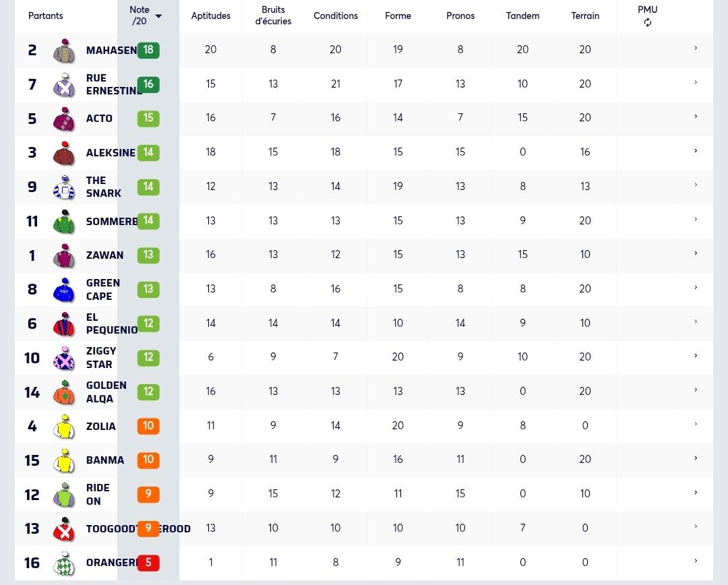Image resolution: width=728 pixels, height=585 pixels.
Task: Sort by Forme column header
Action: 398,16
